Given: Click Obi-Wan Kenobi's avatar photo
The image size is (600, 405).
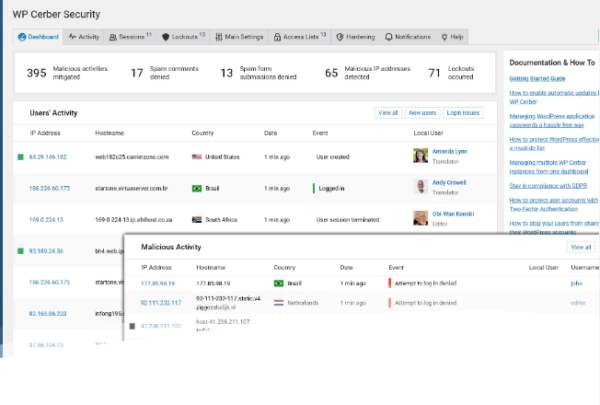Looking at the screenshot, I should point(420,218).
